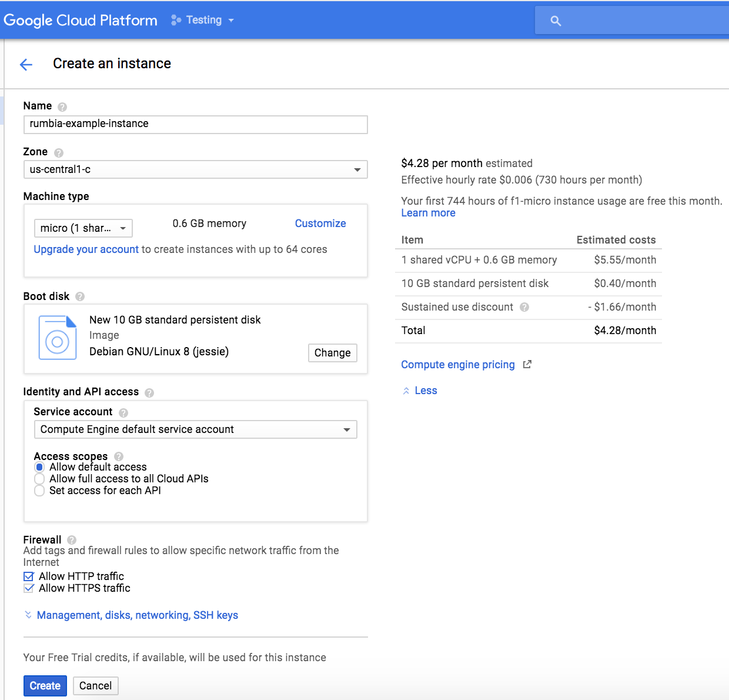Open Upgrade your account link

tap(86, 249)
